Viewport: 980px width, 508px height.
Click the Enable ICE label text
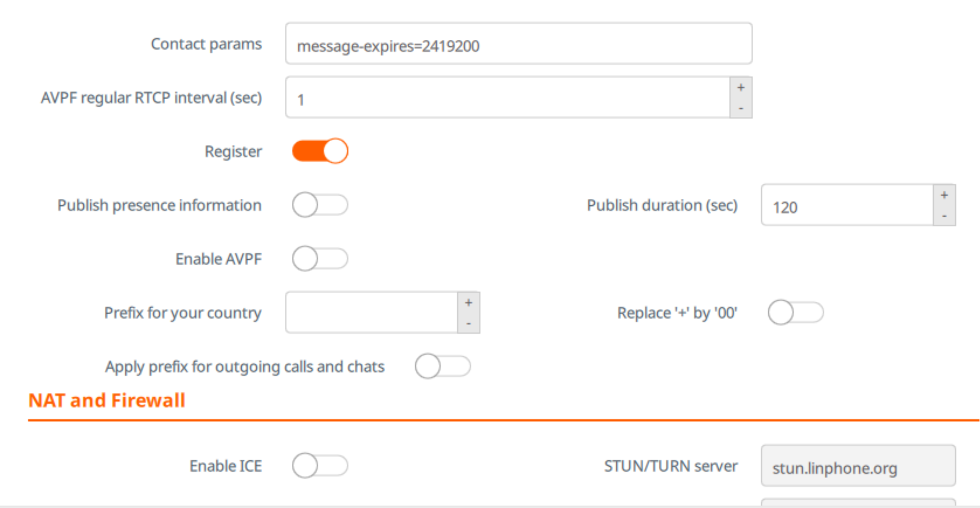(x=225, y=466)
